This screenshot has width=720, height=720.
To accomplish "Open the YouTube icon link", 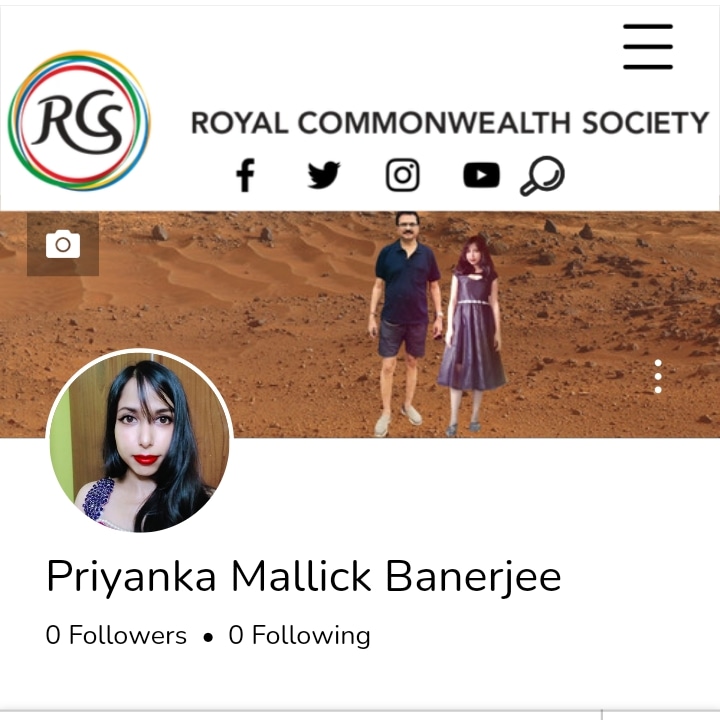I will [481, 175].
